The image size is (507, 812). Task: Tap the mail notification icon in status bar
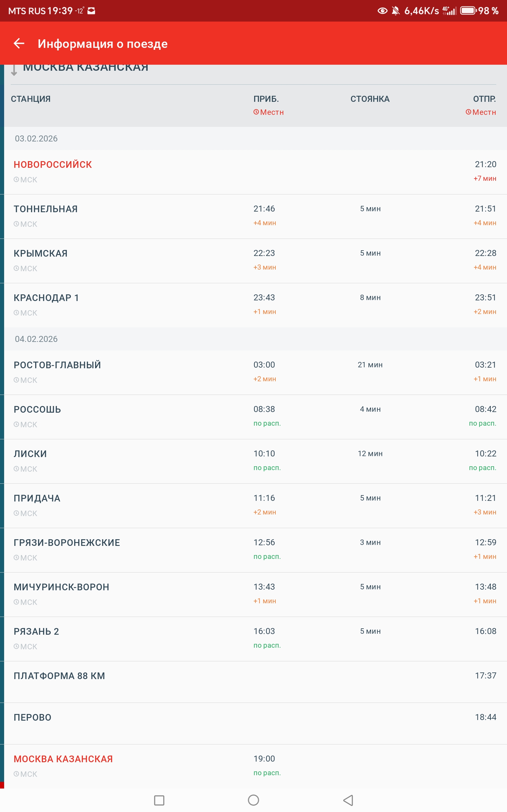pyautogui.click(x=91, y=11)
